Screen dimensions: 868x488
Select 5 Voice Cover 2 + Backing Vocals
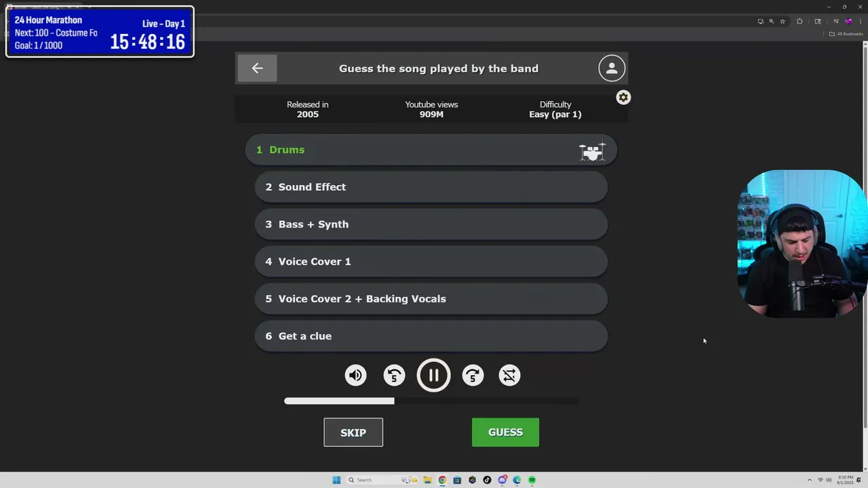pos(431,299)
